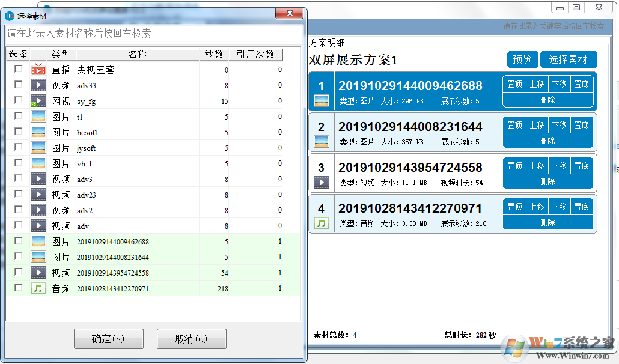Click the material search input field

coord(150,34)
